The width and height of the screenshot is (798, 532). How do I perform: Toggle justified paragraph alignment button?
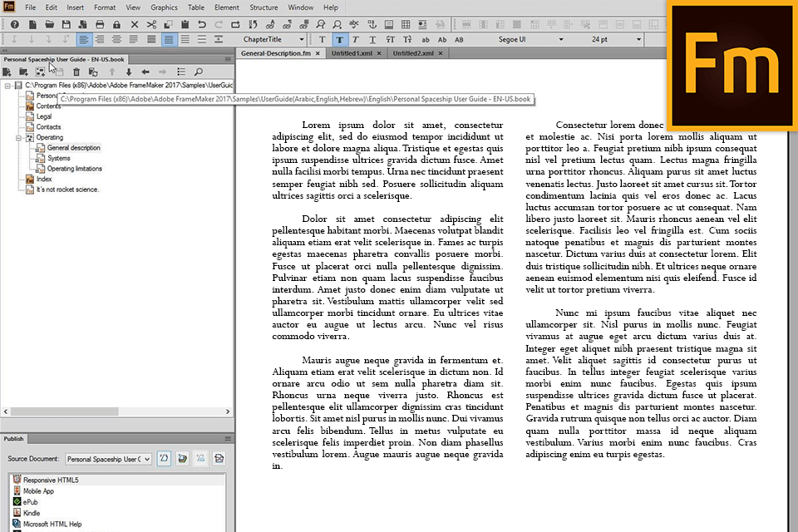point(134,39)
